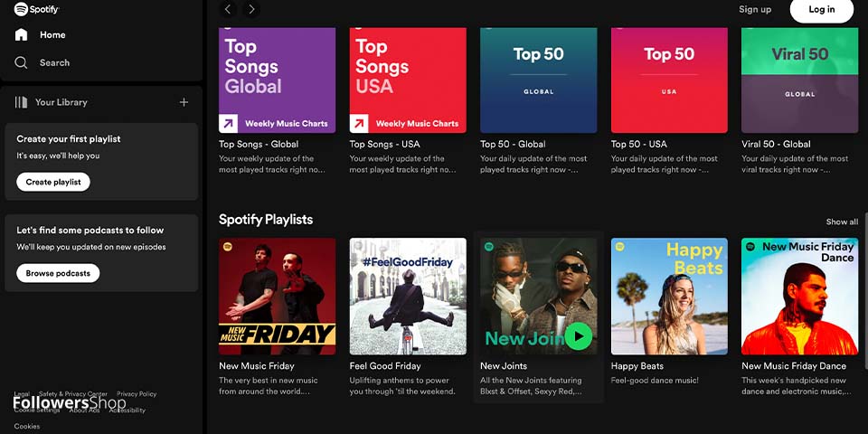
Task: Add a playlist with plus icon
Action: 184,102
